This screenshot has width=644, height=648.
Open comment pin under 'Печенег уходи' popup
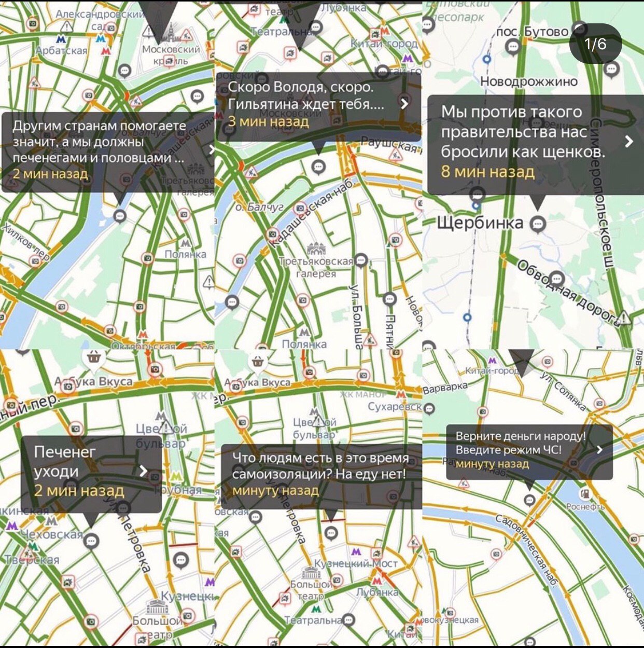pyautogui.click(x=91, y=541)
